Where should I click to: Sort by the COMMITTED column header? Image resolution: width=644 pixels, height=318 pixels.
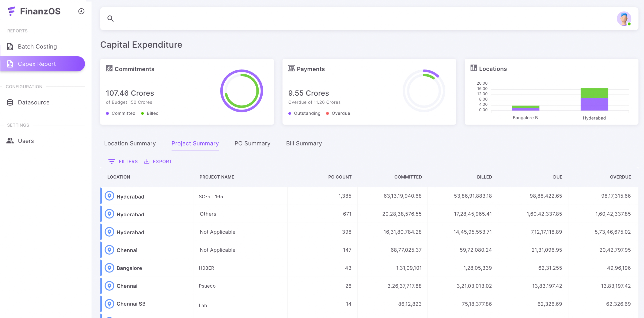408,177
